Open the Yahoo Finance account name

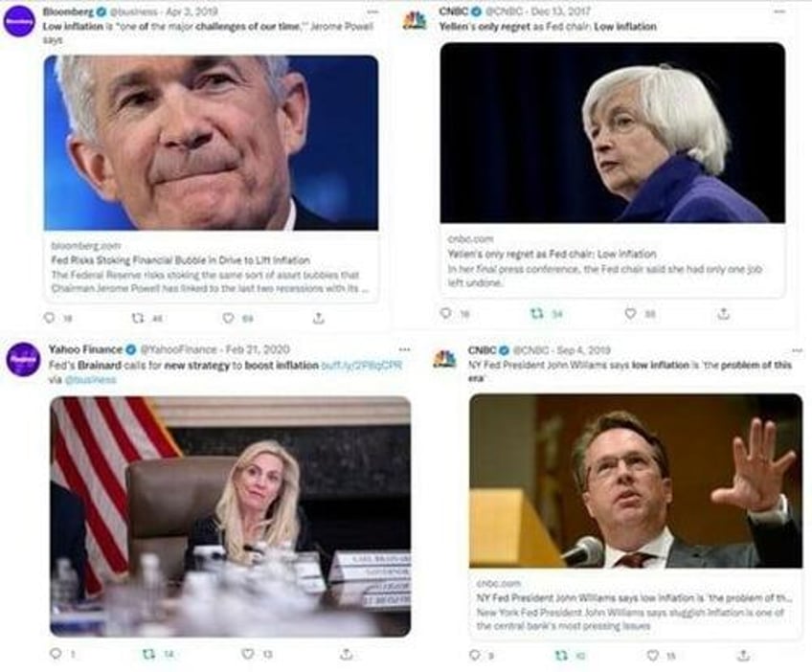pyautogui.click(x=85, y=349)
